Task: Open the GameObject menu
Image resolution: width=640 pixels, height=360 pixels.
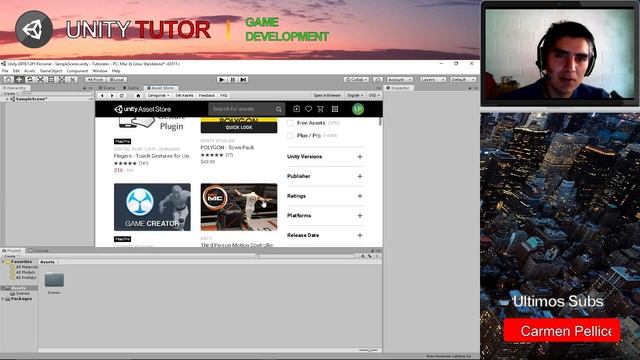Action: [x=51, y=71]
